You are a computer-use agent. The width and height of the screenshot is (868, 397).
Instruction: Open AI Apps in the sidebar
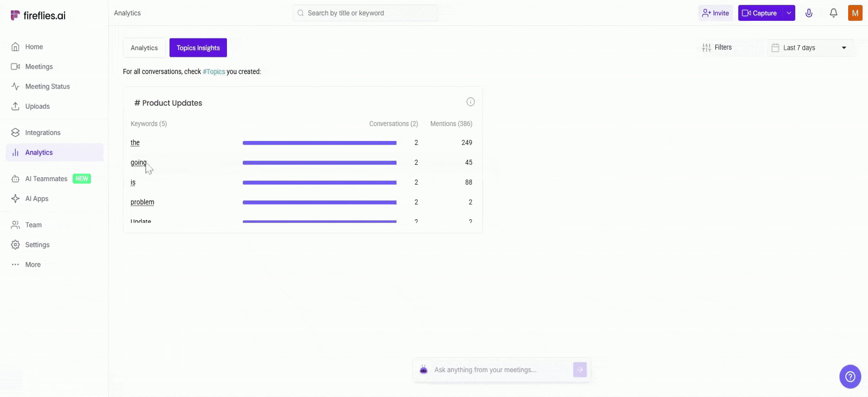37,198
